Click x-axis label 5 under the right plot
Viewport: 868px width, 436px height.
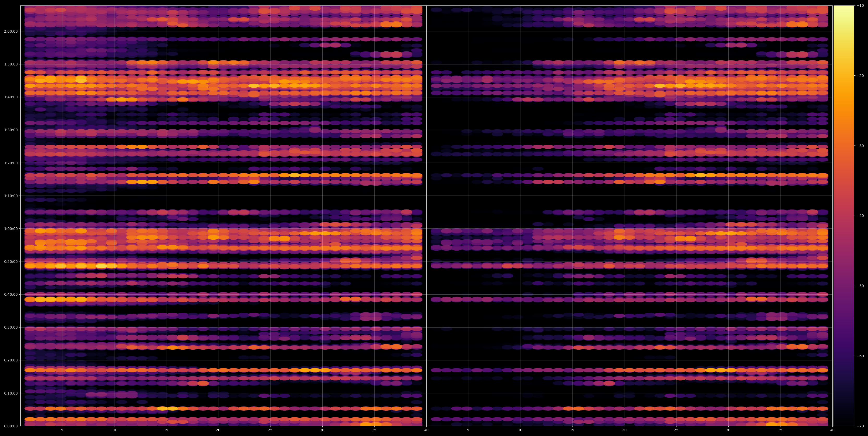pyautogui.click(x=468, y=430)
